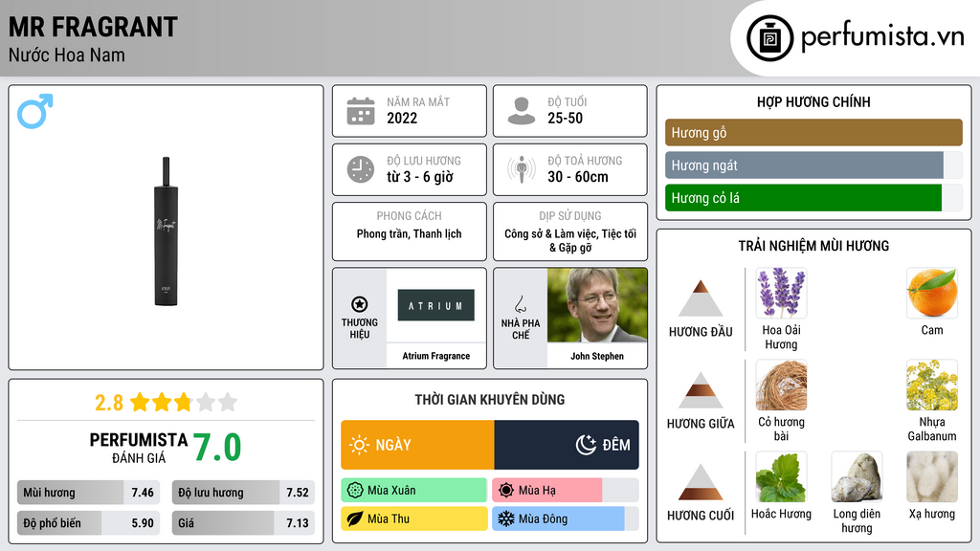Click the Thời gian khuyên dùng heading
Viewport: 980px width, 551px height.
click(x=490, y=399)
